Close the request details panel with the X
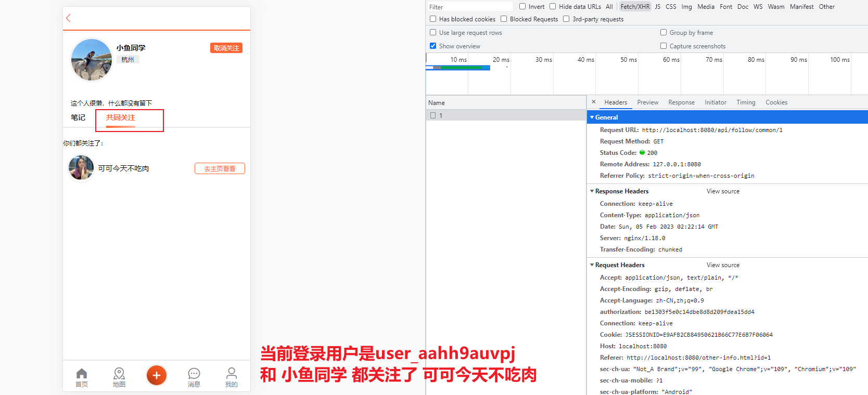Image resolution: width=868 pixels, height=395 pixels. point(594,102)
